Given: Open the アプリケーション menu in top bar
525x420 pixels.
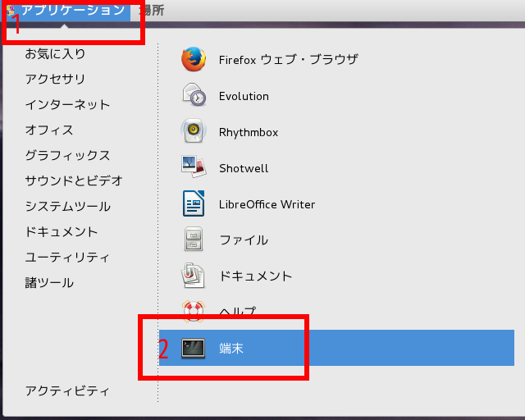Looking at the screenshot, I should pos(72,10).
